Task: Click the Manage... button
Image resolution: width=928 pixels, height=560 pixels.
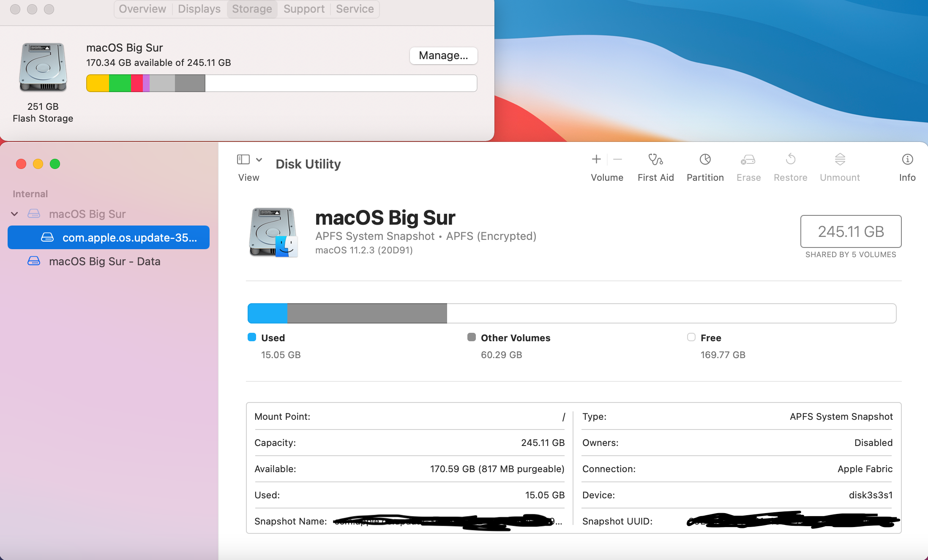Action: [443, 56]
